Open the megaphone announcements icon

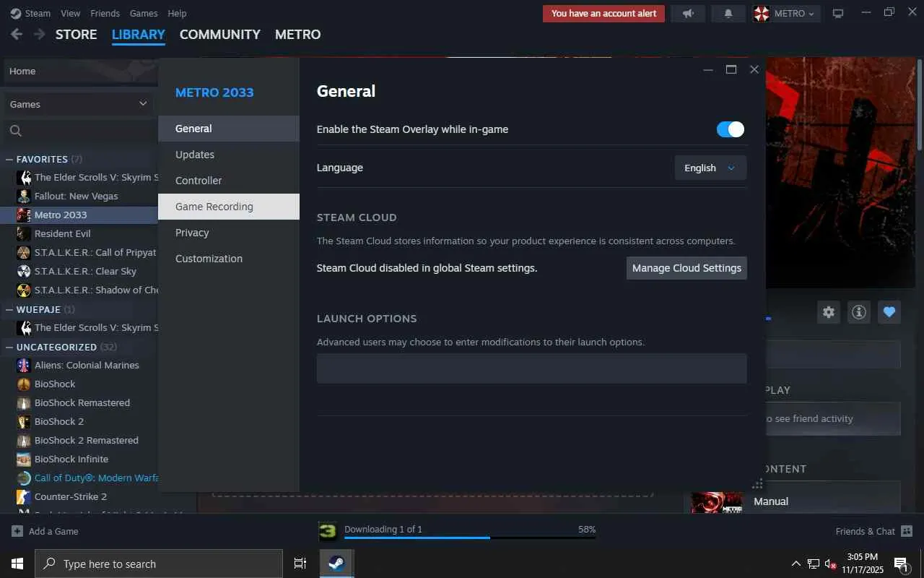[688, 14]
